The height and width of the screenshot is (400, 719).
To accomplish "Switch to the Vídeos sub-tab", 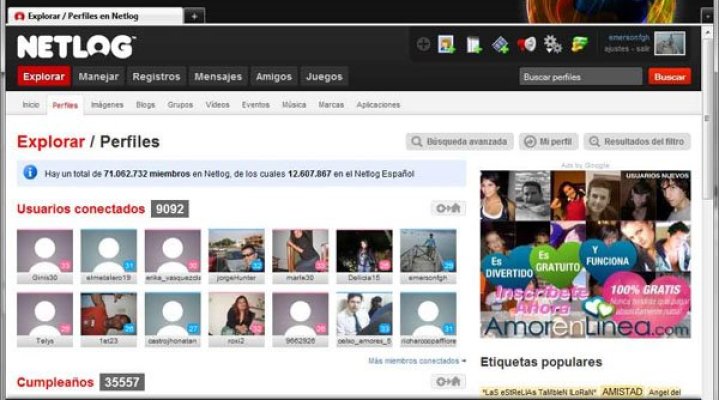I will [217, 105].
